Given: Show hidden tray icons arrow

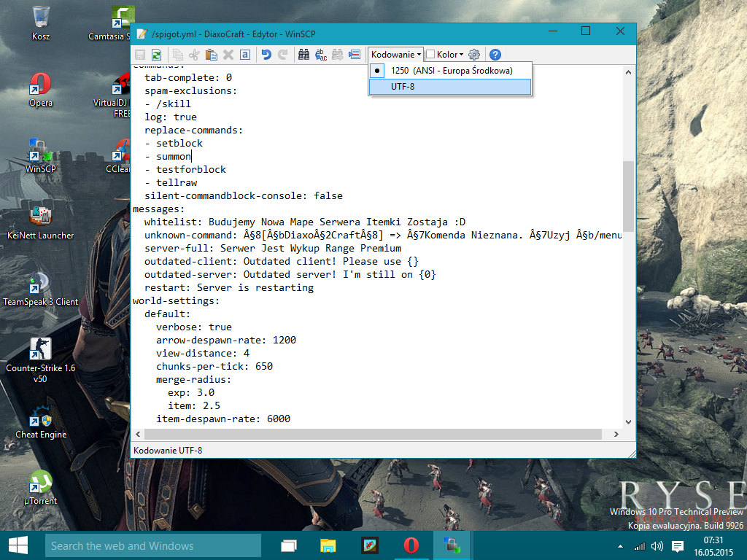Looking at the screenshot, I should pyautogui.click(x=620, y=546).
